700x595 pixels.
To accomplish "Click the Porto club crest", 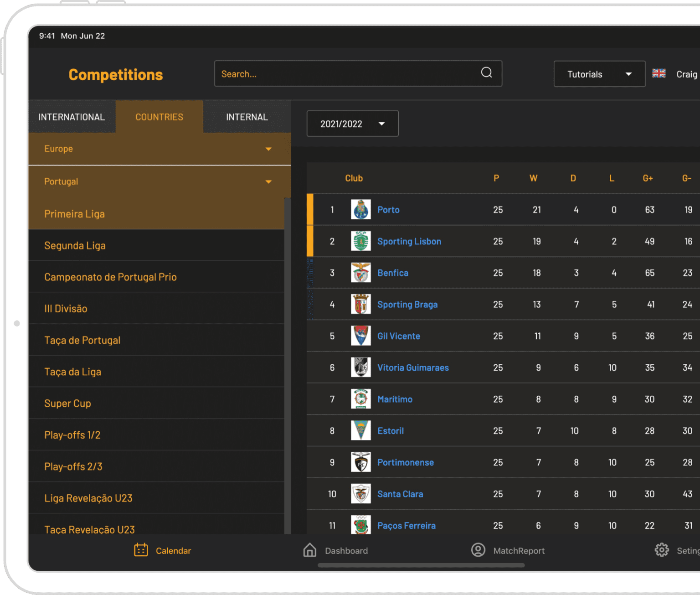I will click(361, 210).
